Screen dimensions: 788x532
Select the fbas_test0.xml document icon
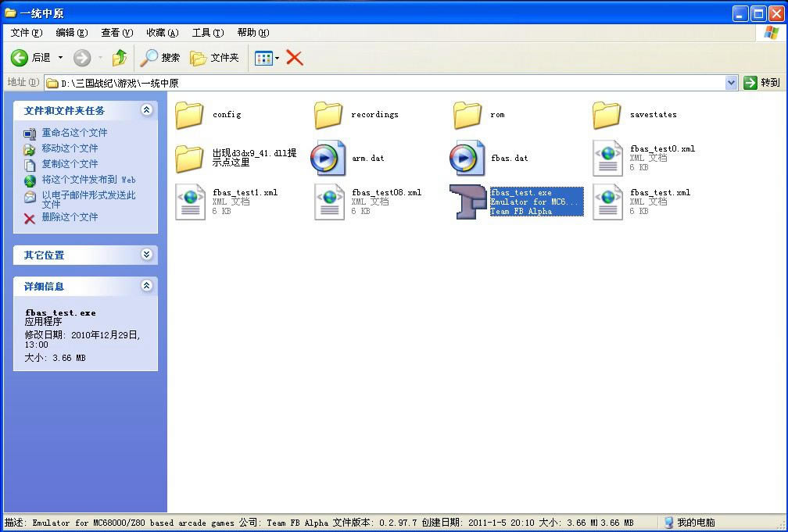607,159
